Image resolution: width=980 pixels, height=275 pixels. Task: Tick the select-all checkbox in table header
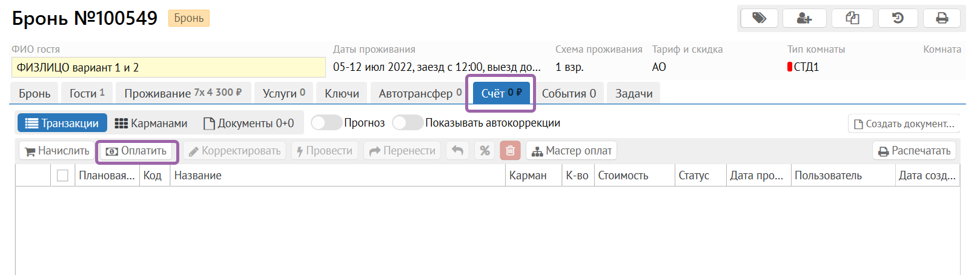(x=62, y=176)
